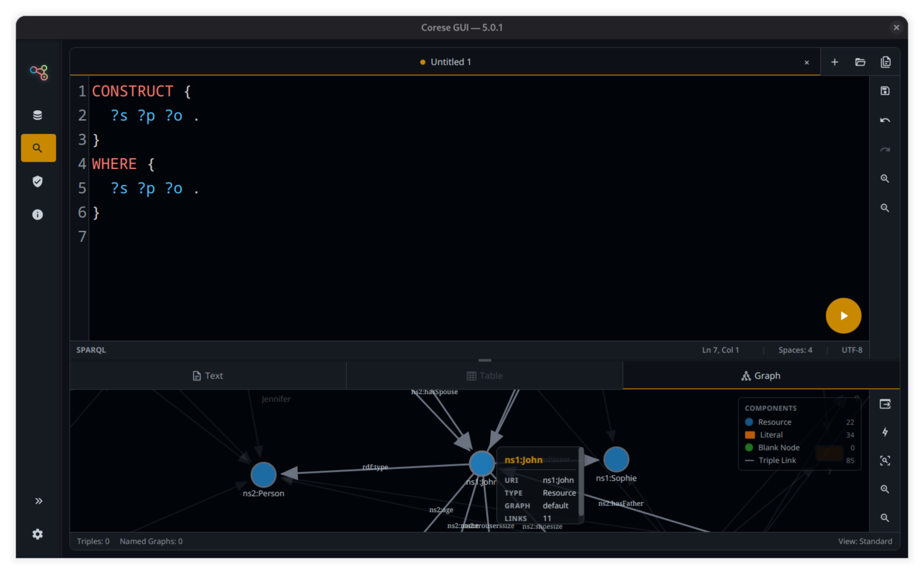Click the Named Graphs: 0 status entry

pyautogui.click(x=151, y=541)
